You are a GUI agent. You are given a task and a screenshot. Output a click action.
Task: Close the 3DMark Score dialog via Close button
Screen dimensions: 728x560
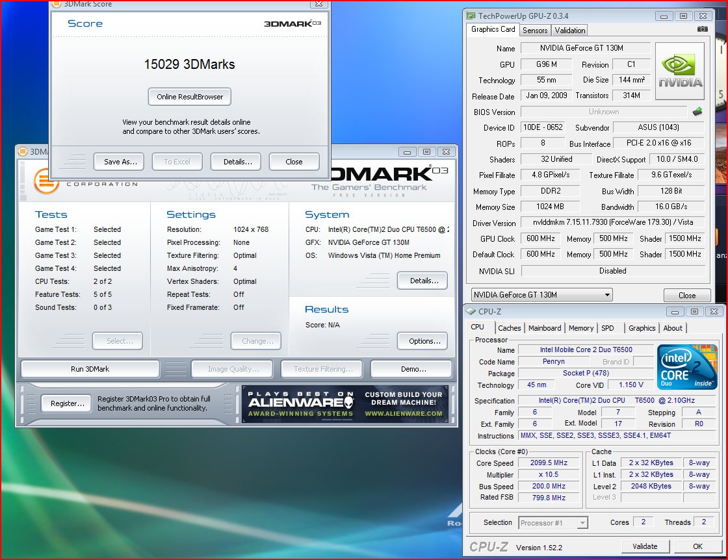click(x=294, y=162)
